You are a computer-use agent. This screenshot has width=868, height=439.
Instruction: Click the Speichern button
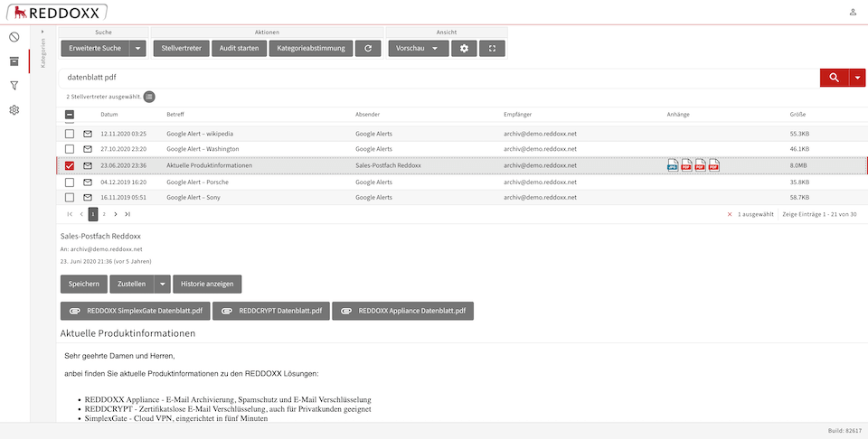pos(83,284)
